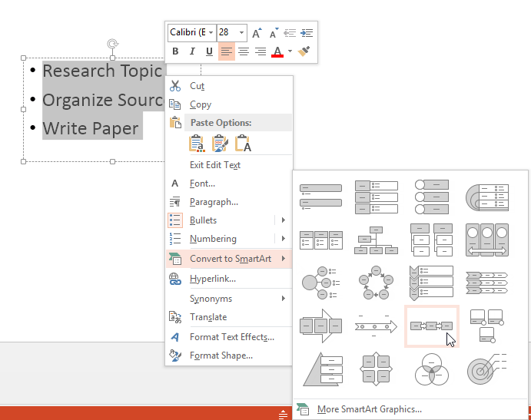The width and height of the screenshot is (531, 420).
Task: Choose Cut from the context menu
Action: coord(229,86)
